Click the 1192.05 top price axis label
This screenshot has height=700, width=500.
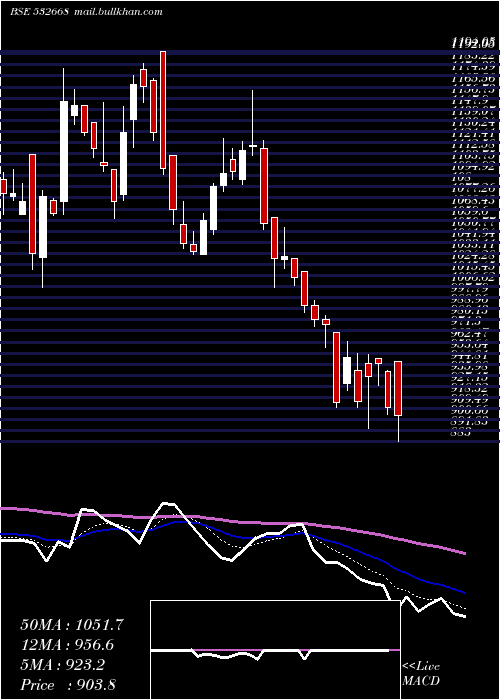[x=472, y=42]
